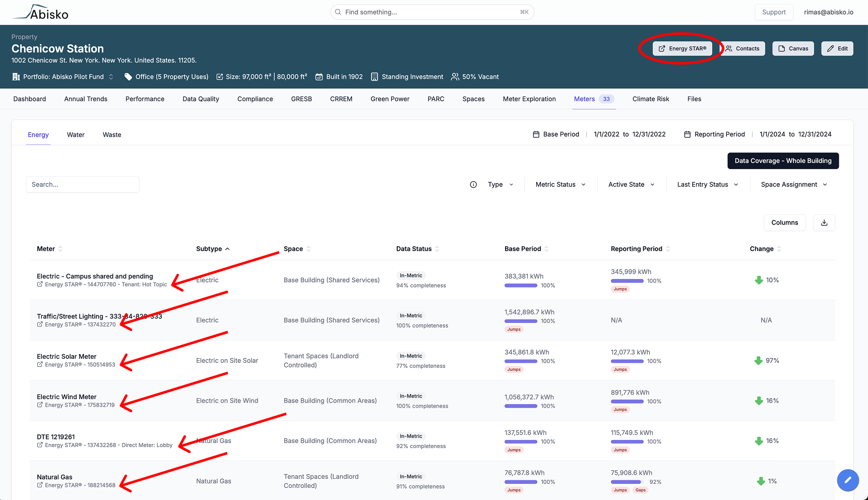Click the blue floating pencil edit button
This screenshot has height=500, width=868.
848,480
